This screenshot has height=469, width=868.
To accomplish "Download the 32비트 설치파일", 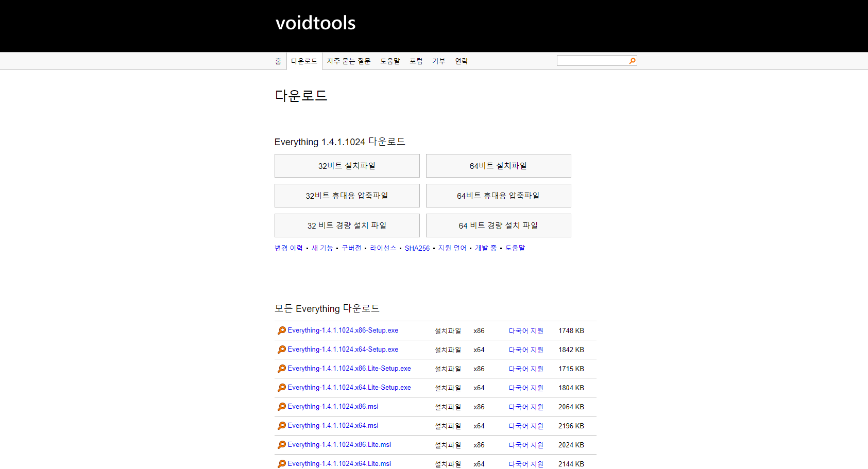I will coord(347,166).
